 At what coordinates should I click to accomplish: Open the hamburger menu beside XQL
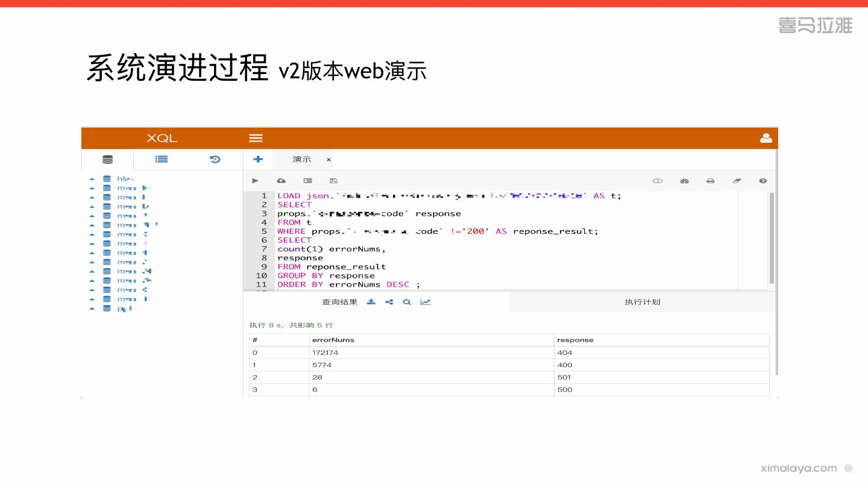pyautogui.click(x=256, y=138)
